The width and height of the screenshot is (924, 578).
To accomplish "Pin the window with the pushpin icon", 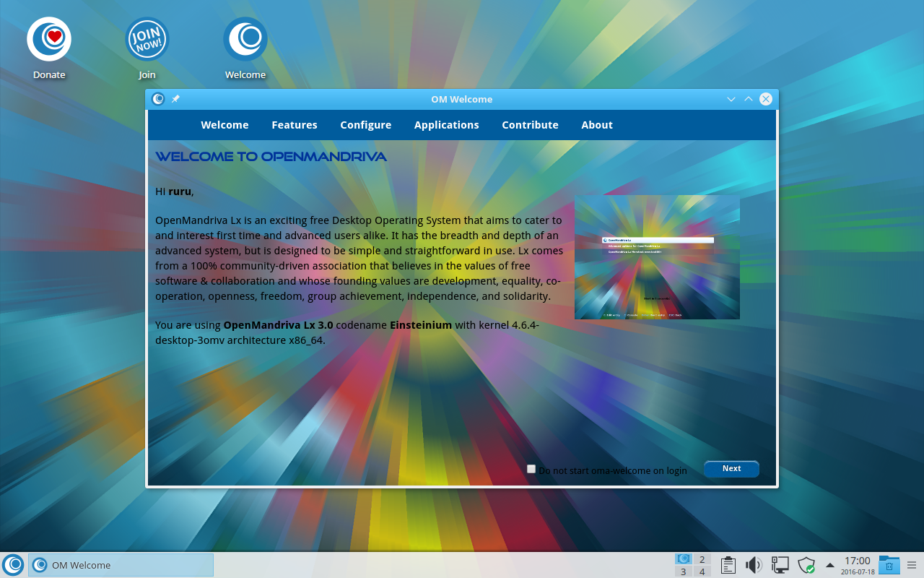I will click(175, 99).
